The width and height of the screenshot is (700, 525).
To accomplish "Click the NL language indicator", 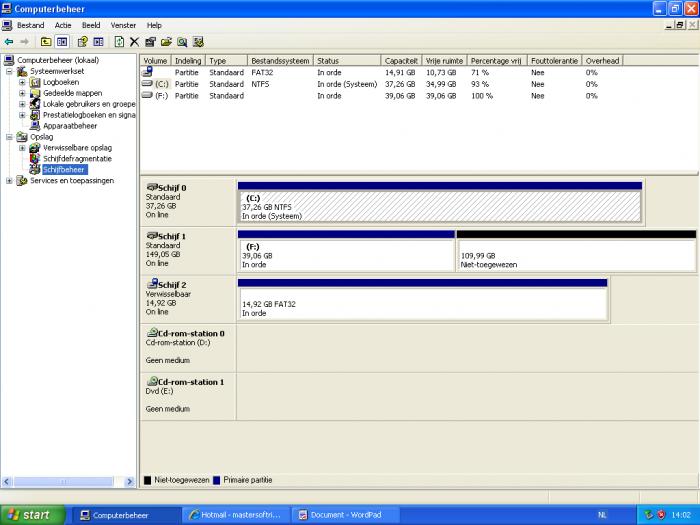I will point(602,515).
